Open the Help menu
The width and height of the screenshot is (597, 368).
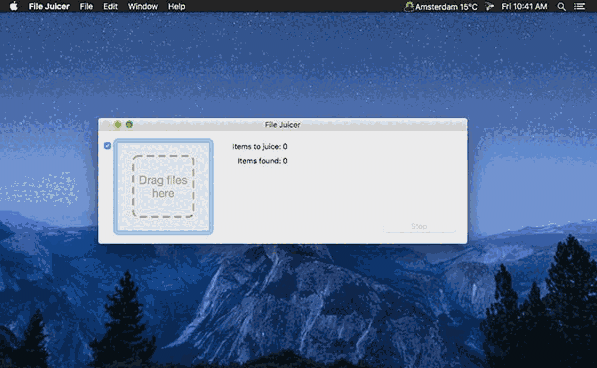177,6
